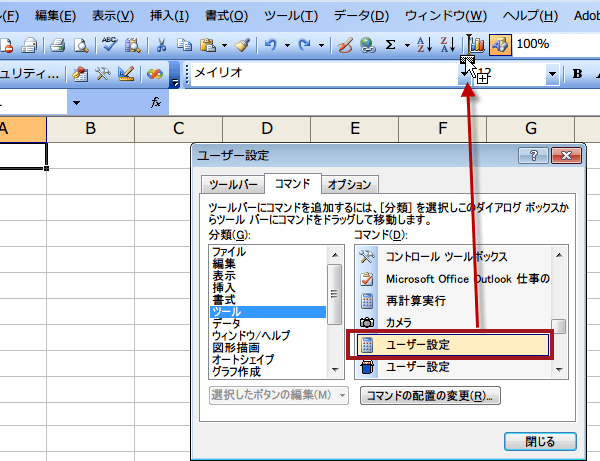Open Print Preview magnifier icon

click(x=81, y=45)
